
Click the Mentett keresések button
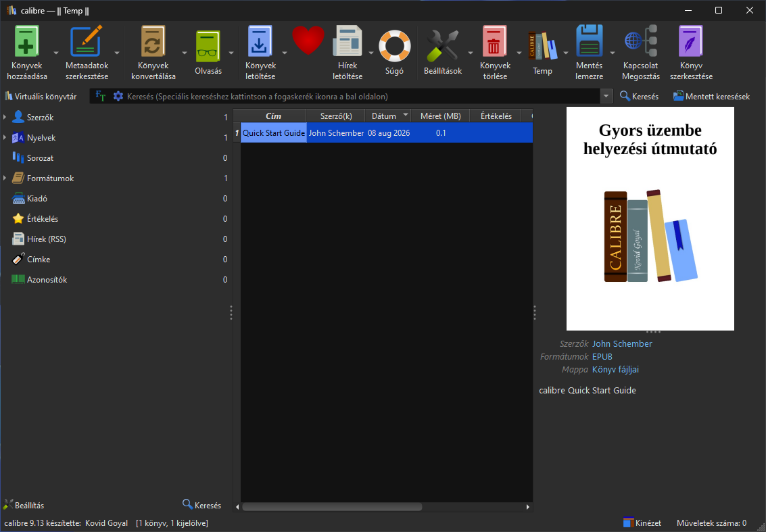[x=711, y=96]
